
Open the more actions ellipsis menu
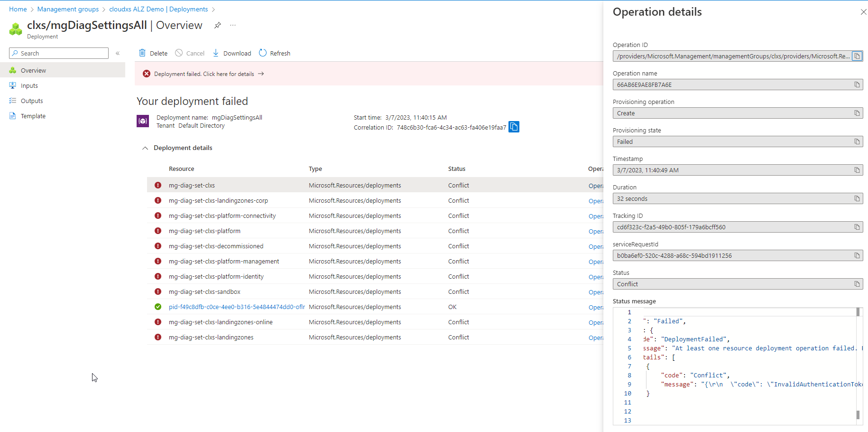(232, 25)
